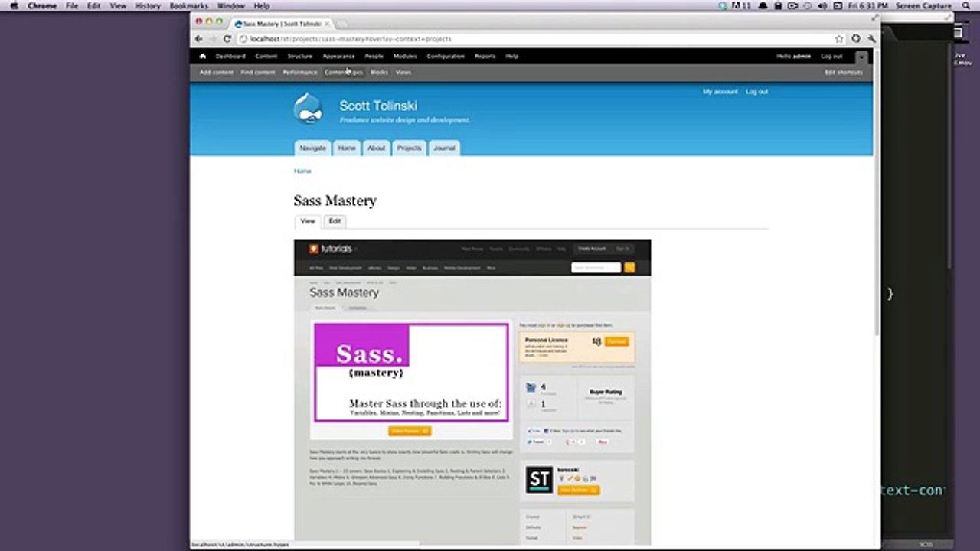Click the admin username link in toolbar
This screenshot has height=551, width=980.
tap(802, 56)
